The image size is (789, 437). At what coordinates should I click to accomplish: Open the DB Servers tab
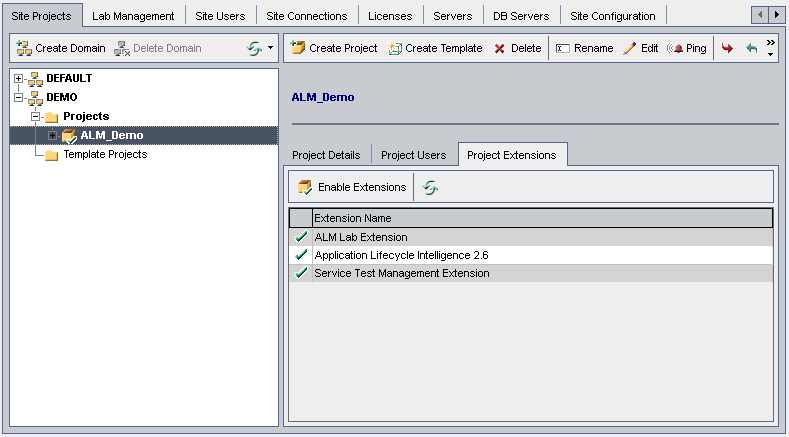(x=521, y=16)
